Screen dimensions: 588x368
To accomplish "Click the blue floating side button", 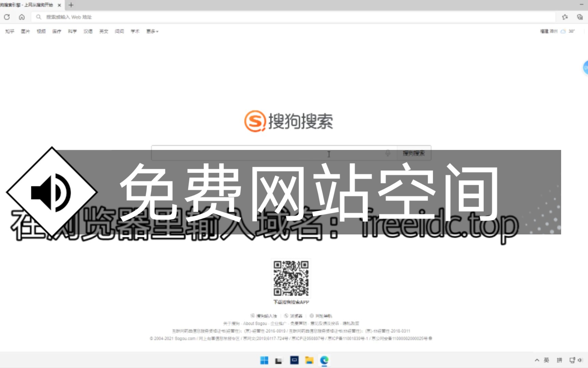I will click(586, 67).
